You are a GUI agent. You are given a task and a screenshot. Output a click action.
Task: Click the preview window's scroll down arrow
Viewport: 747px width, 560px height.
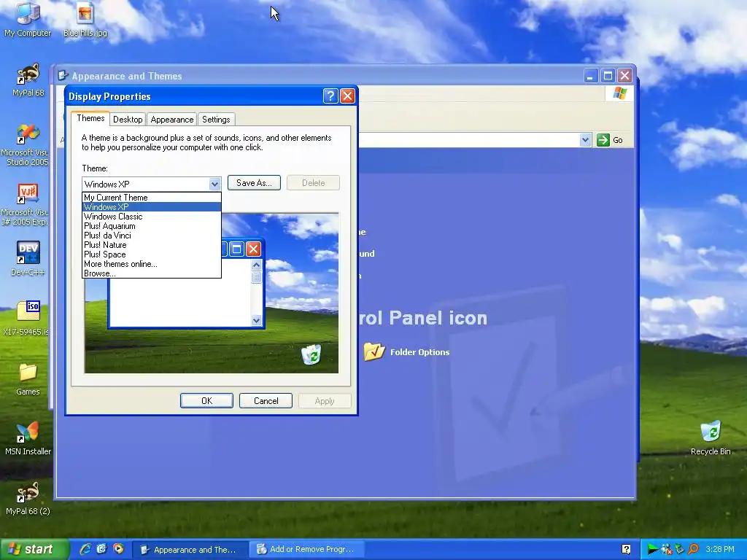[x=256, y=321]
